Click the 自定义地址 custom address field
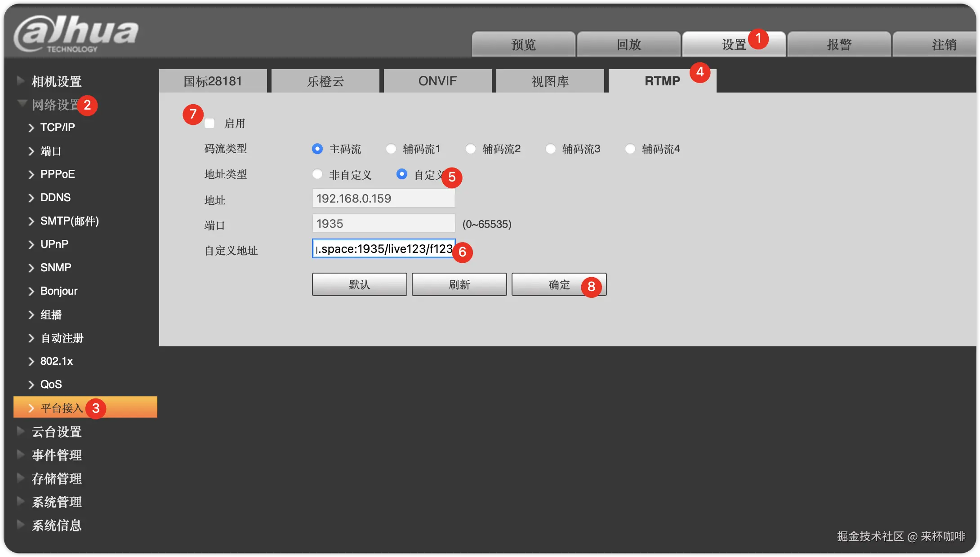 pyautogui.click(x=383, y=249)
